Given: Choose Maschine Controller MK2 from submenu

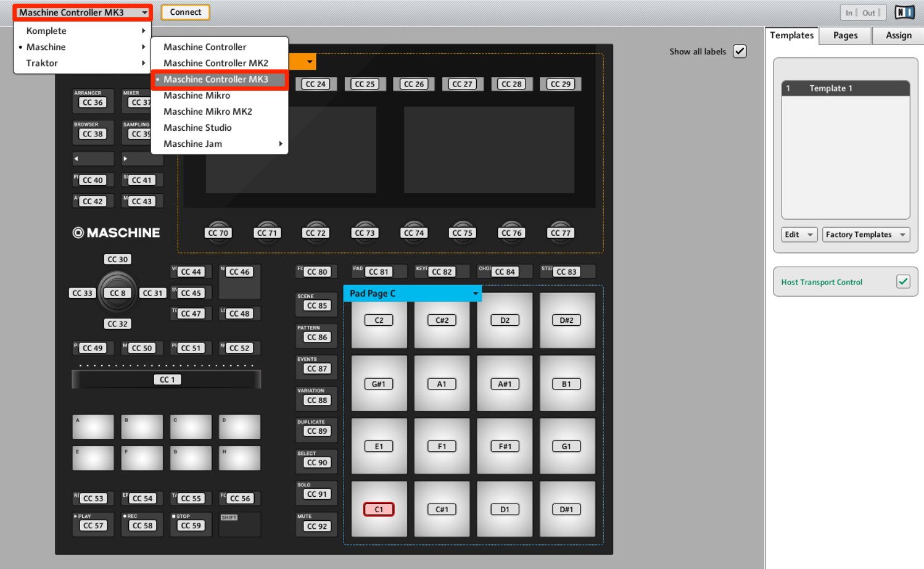Looking at the screenshot, I should [220, 63].
